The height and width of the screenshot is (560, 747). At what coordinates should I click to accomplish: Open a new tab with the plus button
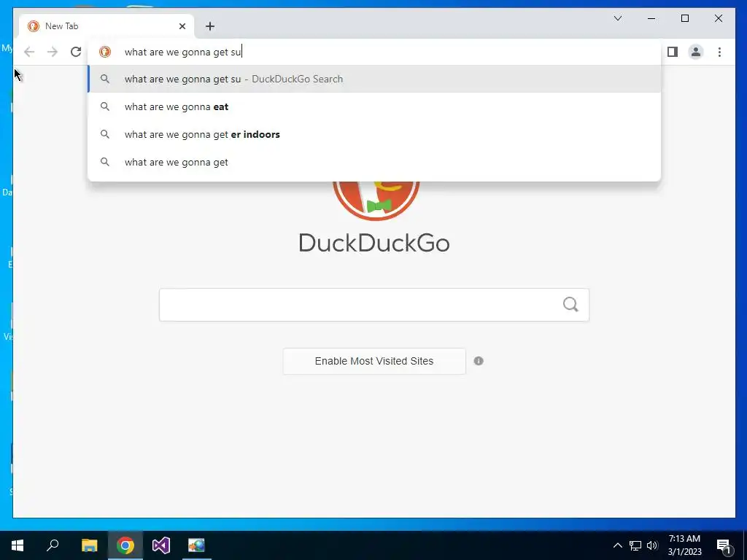(x=210, y=26)
